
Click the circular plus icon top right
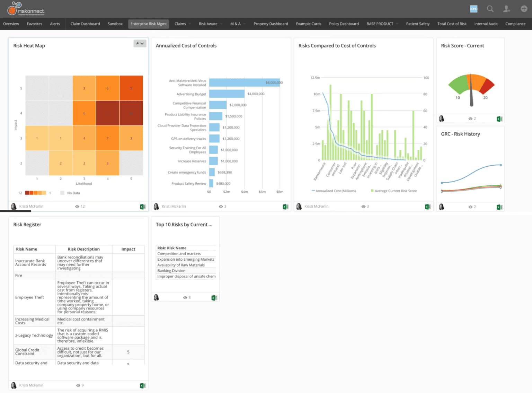point(524,9)
